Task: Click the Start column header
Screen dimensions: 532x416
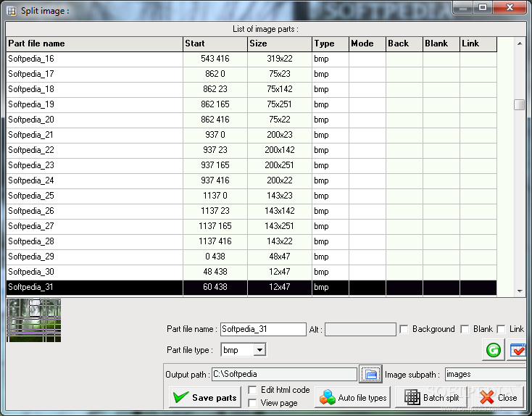Action: tap(215, 43)
